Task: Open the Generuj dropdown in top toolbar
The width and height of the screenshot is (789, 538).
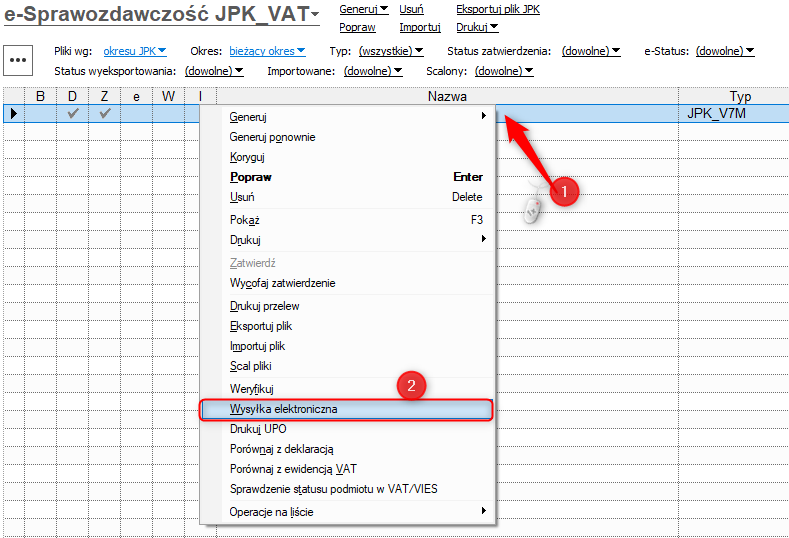Action: coord(363,9)
